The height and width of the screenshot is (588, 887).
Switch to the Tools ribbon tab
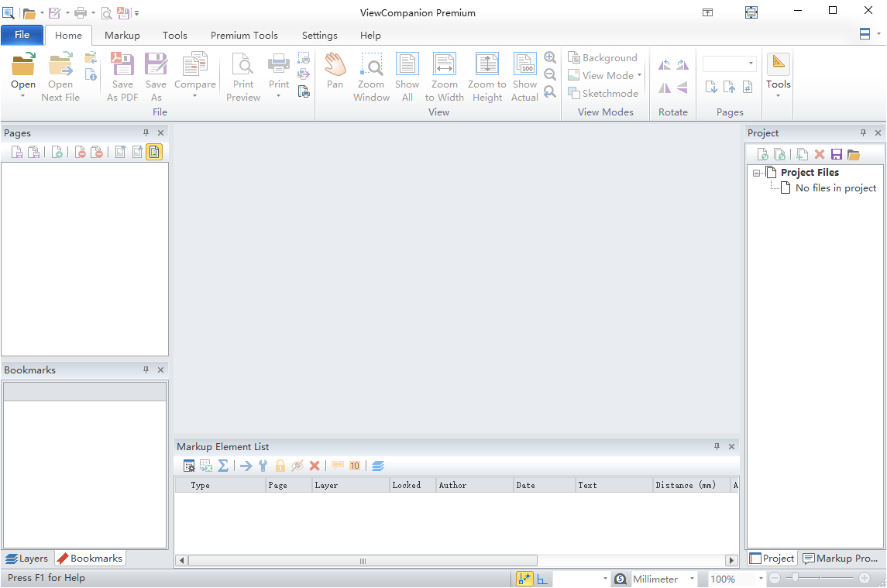175,35
